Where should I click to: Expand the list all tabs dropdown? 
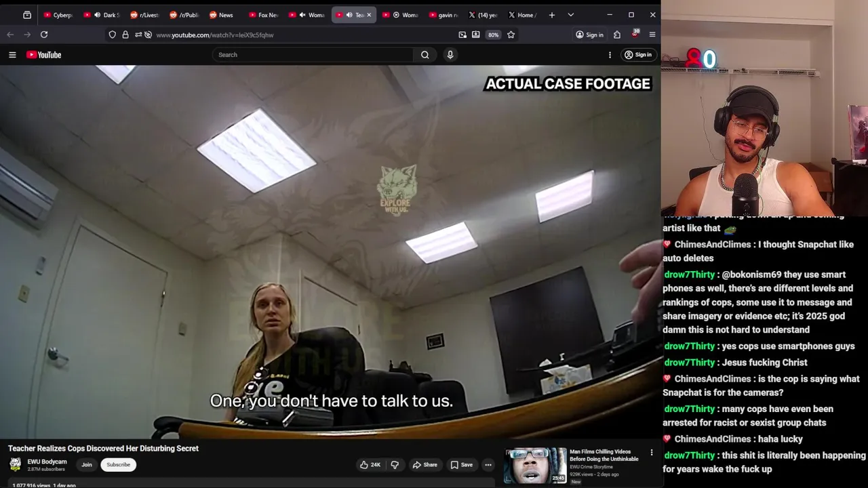[x=571, y=15]
